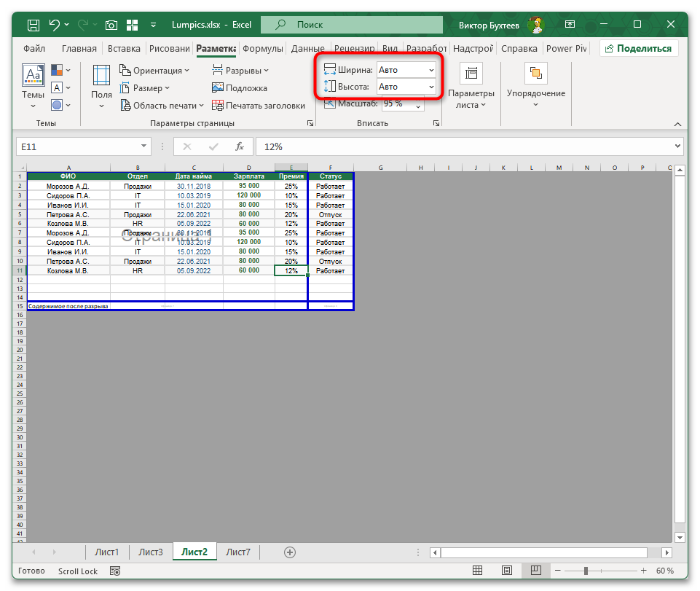Toggle Page Break Preview view button
The image size is (700, 591).
pyautogui.click(x=535, y=571)
